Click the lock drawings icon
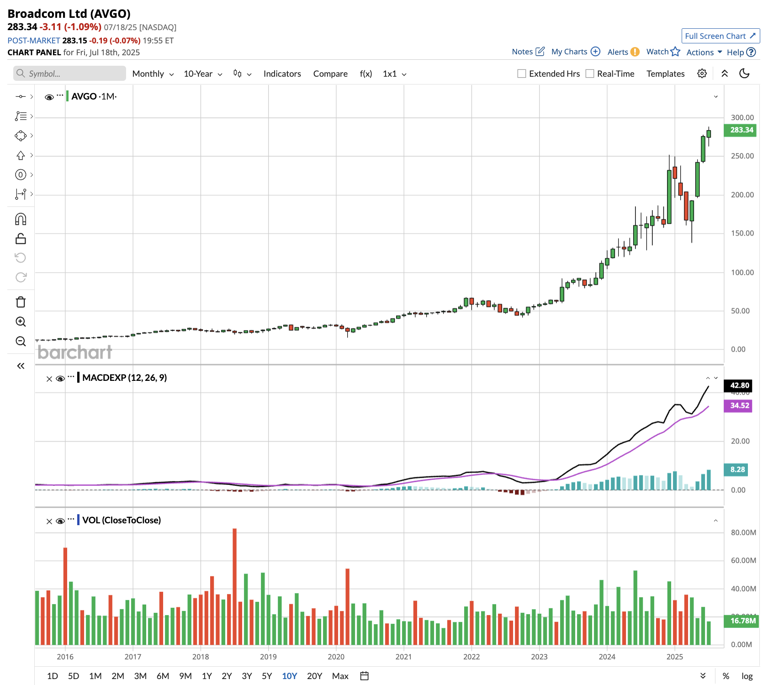The height and width of the screenshot is (685, 784). point(21,238)
